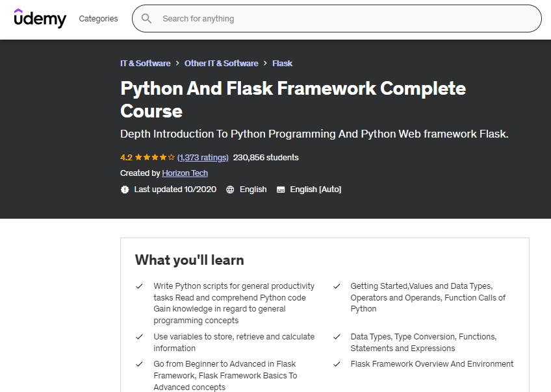551x392 pixels.
Task: View the 1,373 ratings link
Action: (x=203, y=158)
